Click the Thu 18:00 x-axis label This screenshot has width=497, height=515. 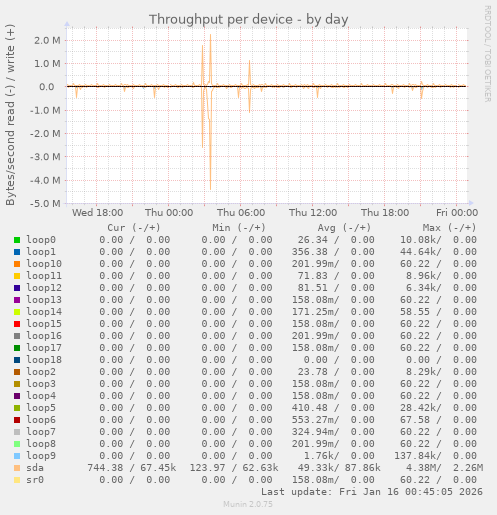tap(385, 213)
